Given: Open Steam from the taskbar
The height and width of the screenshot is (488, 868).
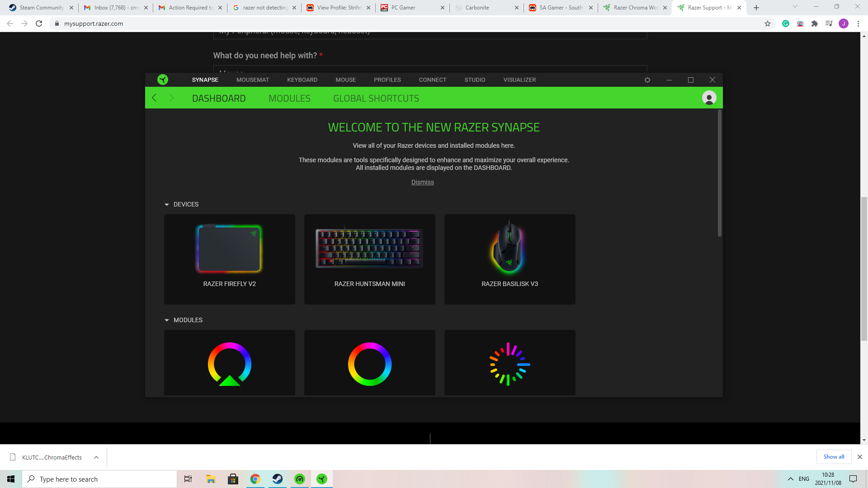Looking at the screenshot, I should click(278, 479).
